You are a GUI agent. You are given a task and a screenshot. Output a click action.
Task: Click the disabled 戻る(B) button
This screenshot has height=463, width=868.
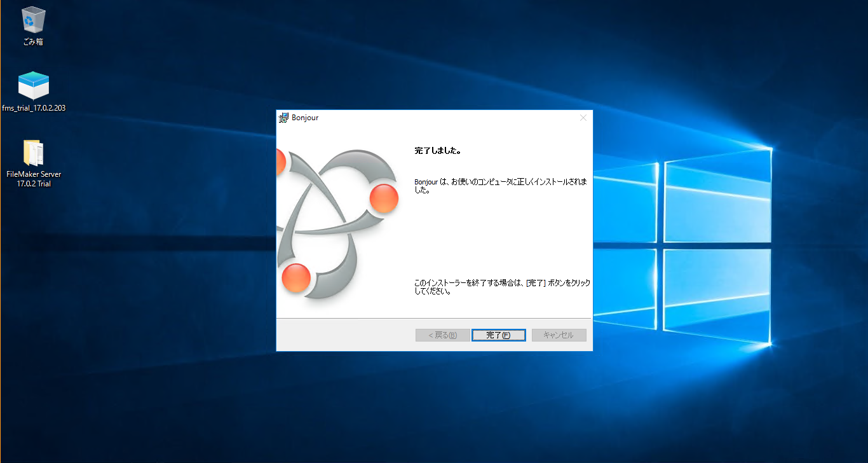coord(442,335)
